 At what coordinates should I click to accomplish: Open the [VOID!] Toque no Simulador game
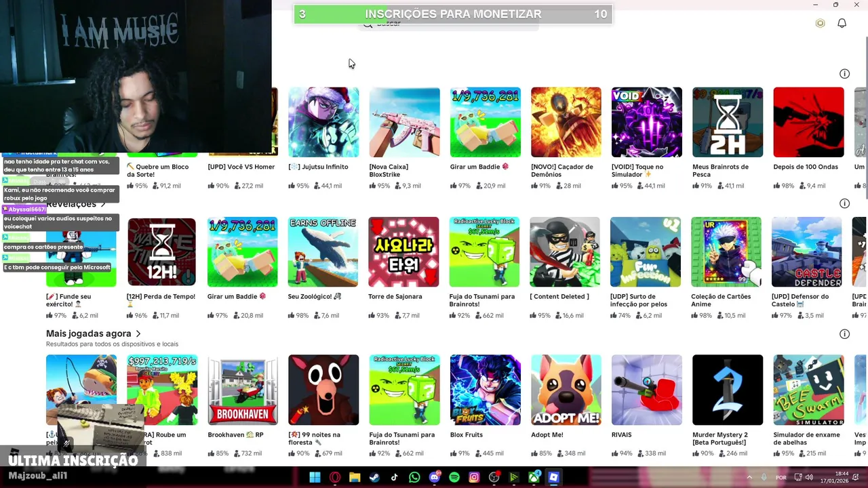pyautogui.click(x=647, y=122)
